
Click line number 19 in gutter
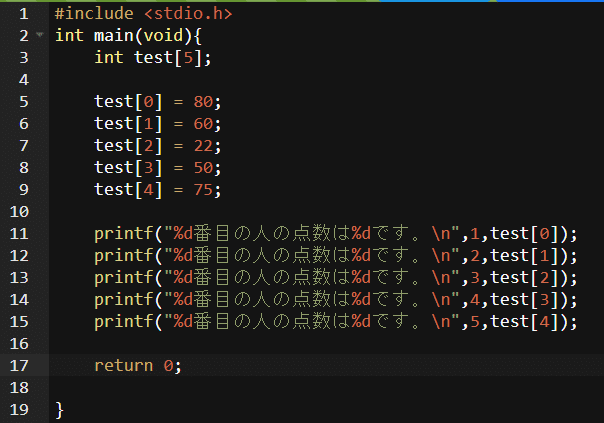pyautogui.click(x=19, y=410)
